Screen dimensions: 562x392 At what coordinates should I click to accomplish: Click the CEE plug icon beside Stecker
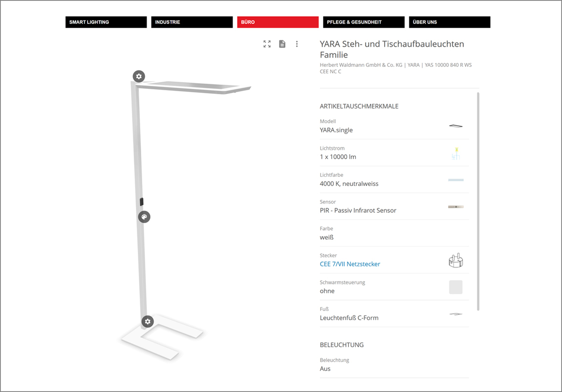pyautogui.click(x=455, y=260)
